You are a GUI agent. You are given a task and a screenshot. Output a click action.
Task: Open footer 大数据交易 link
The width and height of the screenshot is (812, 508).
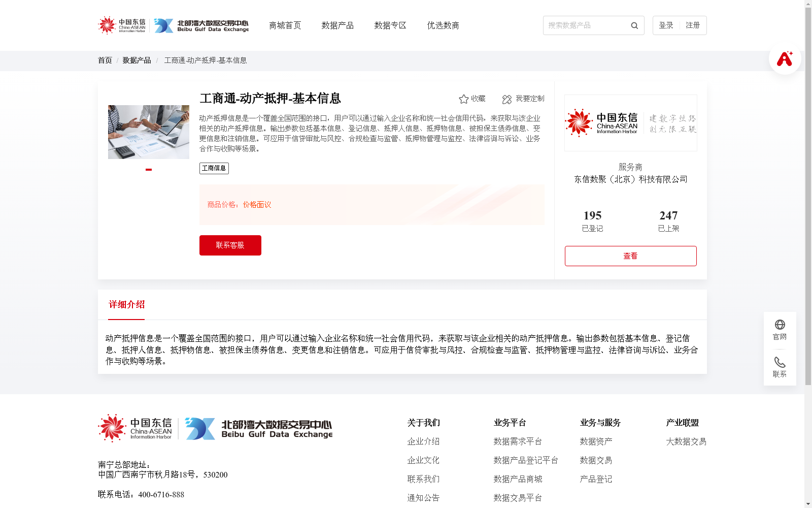[686, 441]
